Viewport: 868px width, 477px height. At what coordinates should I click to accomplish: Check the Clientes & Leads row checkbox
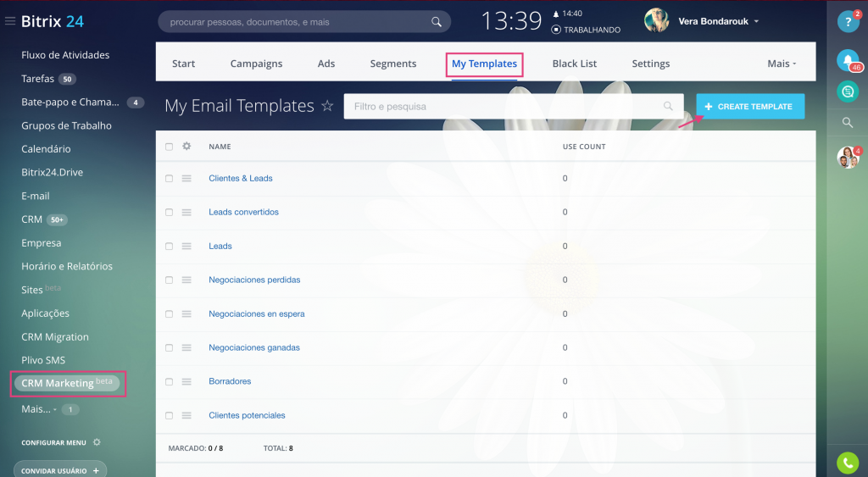[x=169, y=178]
